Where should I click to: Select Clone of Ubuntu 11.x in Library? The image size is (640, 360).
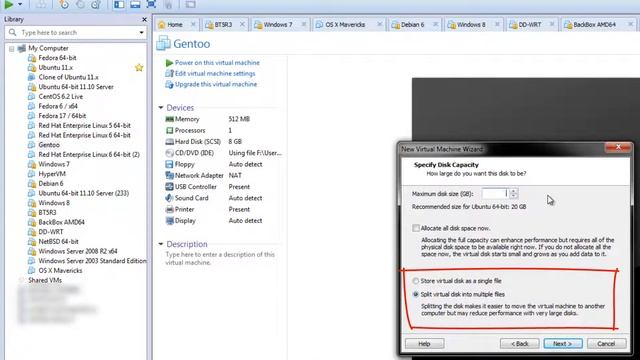[68, 77]
